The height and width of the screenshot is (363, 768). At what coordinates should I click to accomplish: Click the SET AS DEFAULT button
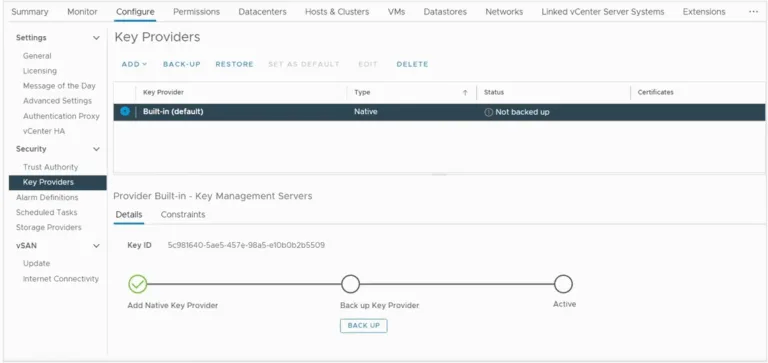click(304, 64)
